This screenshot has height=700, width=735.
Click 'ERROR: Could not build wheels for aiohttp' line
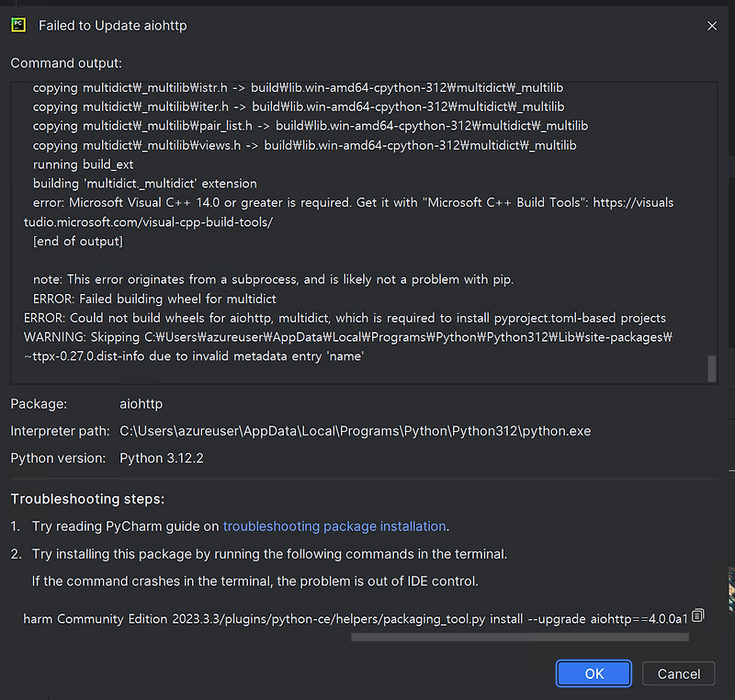click(x=345, y=318)
